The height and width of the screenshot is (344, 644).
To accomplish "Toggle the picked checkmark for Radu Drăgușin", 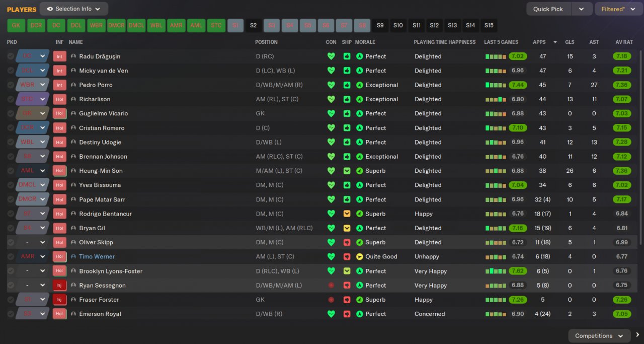I will [11, 56].
